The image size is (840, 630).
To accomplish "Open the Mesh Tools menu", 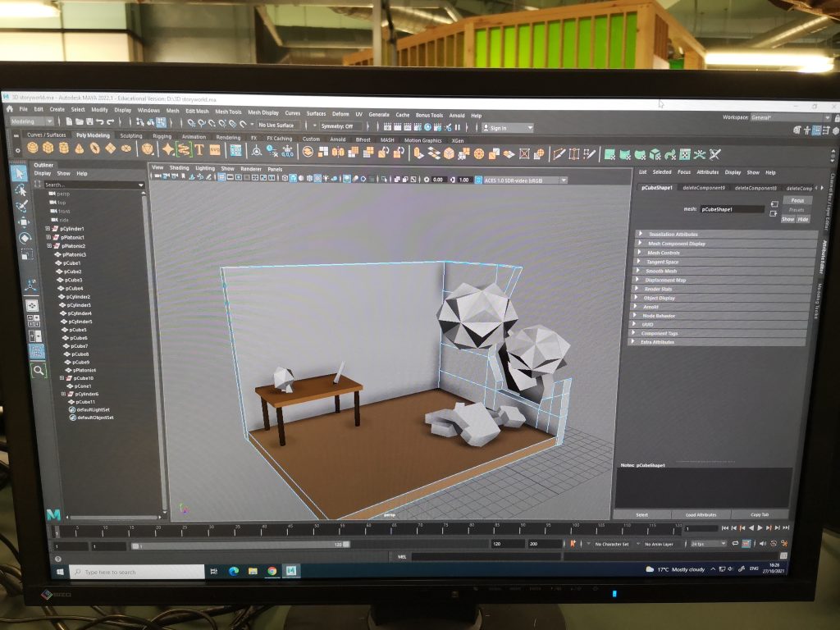I will pyautogui.click(x=228, y=112).
